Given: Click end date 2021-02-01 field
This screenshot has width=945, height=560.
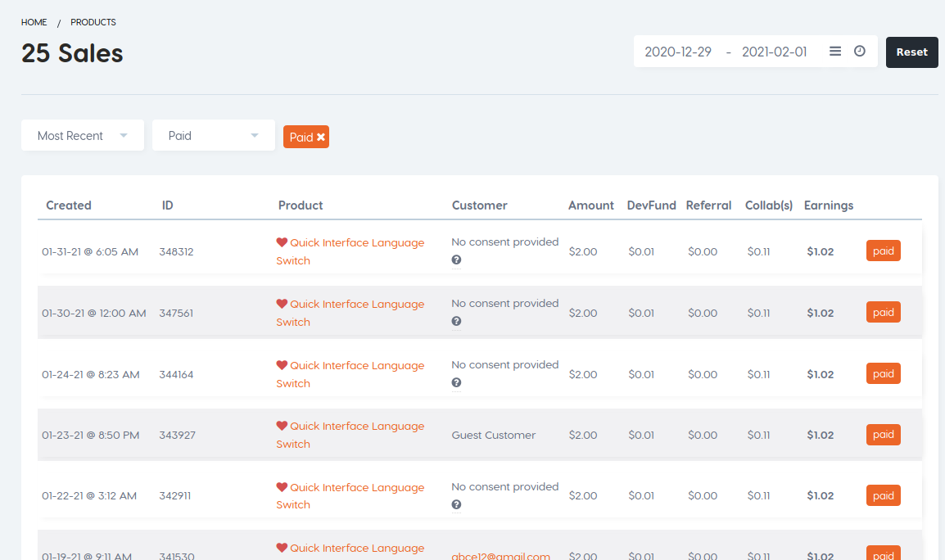Looking at the screenshot, I should point(775,52).
